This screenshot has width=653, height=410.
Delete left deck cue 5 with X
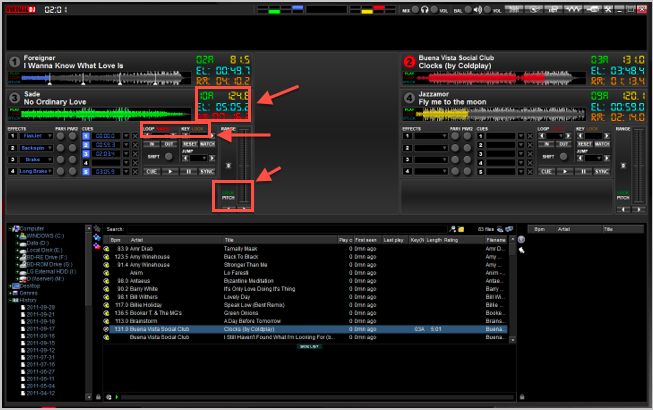coord(135,171)
